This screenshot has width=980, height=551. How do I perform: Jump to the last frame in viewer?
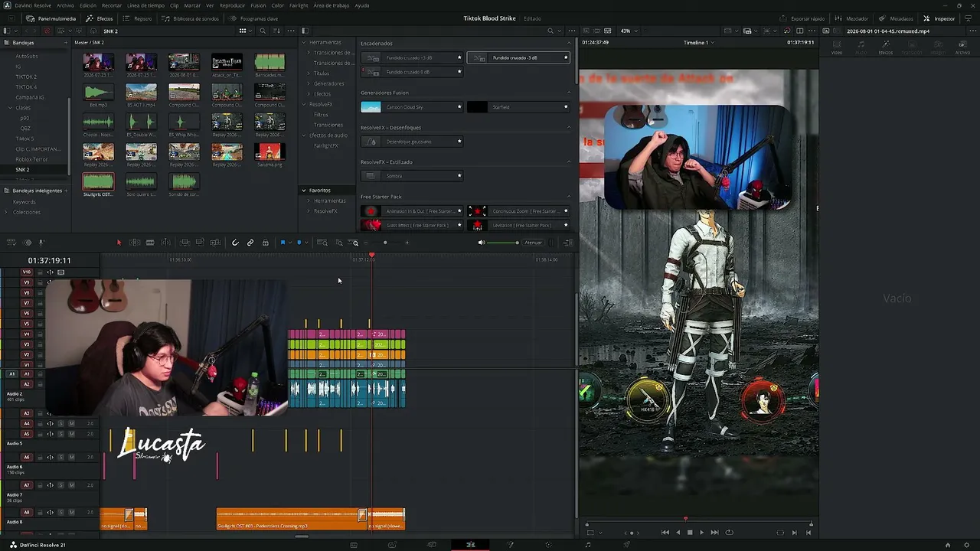click(714, 533)
